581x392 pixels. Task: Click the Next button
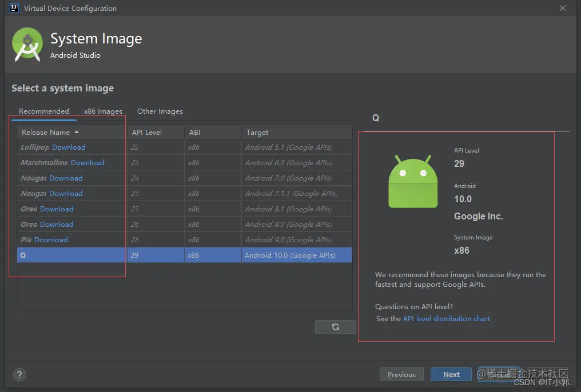click(x=451, y=375)
